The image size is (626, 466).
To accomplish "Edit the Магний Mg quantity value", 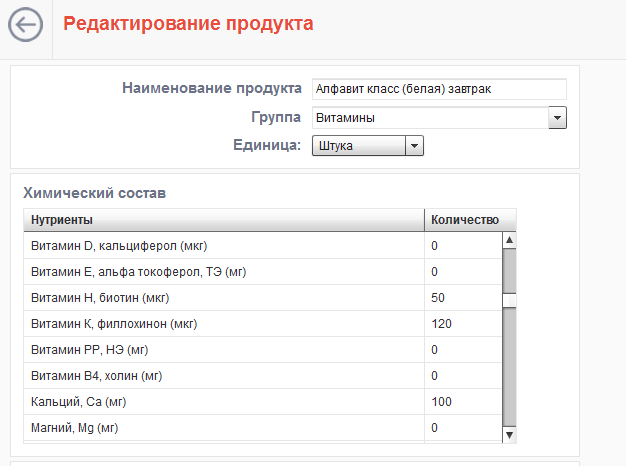I will (463, 428).
